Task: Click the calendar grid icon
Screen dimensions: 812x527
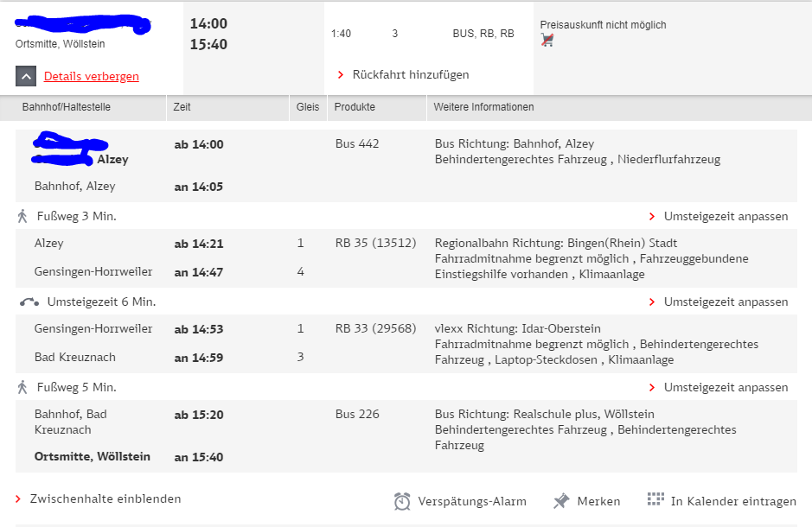Action: pyautogui.click(x=655, y=499)
